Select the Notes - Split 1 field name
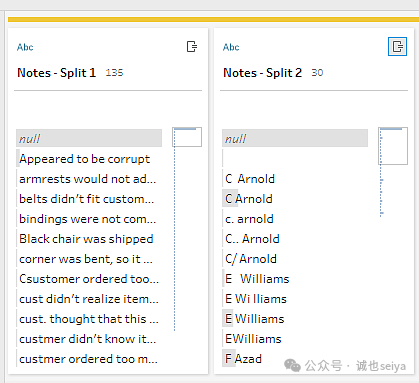419x383 pixels. coord(57,73)
